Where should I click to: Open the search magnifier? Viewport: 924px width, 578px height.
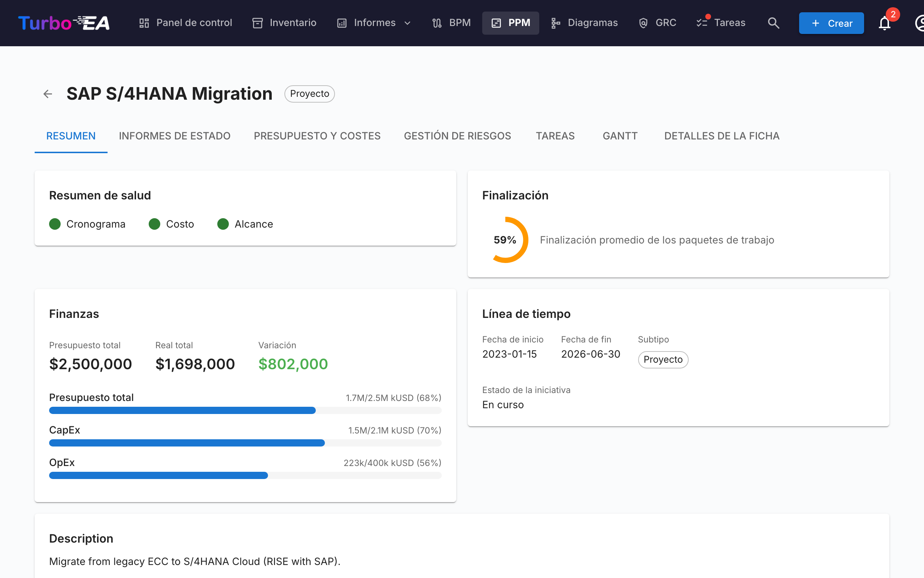773,23
